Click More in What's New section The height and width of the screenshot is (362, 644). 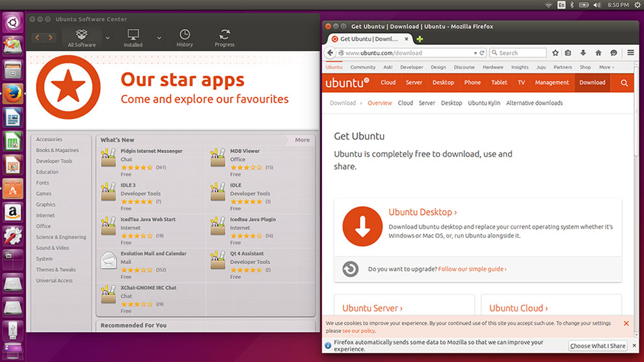(302, 140)
